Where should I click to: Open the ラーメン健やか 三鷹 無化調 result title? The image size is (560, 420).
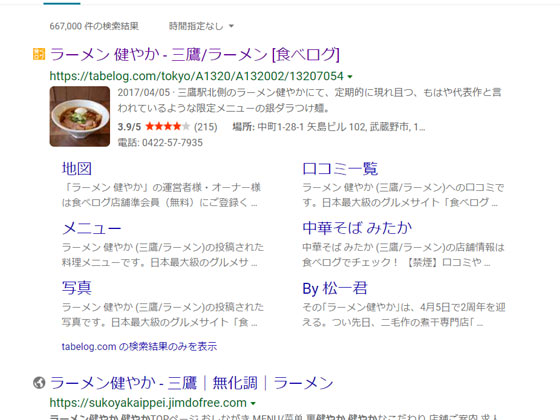point(192,383)
